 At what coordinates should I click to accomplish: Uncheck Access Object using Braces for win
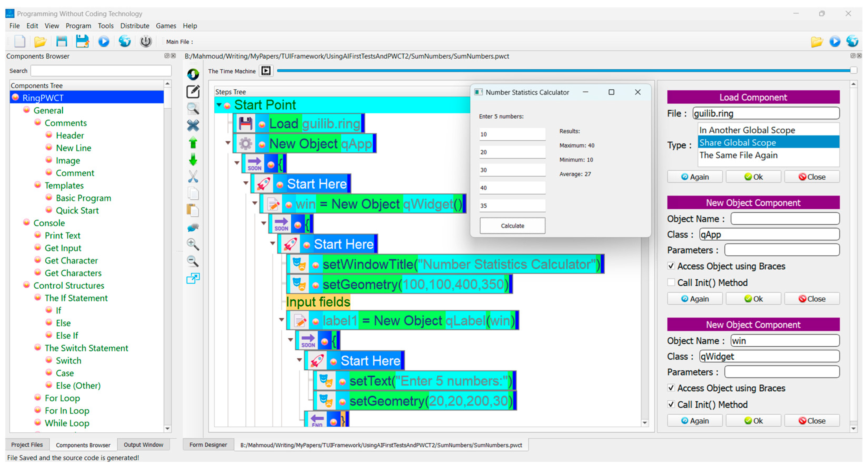[x=671, y=388]
